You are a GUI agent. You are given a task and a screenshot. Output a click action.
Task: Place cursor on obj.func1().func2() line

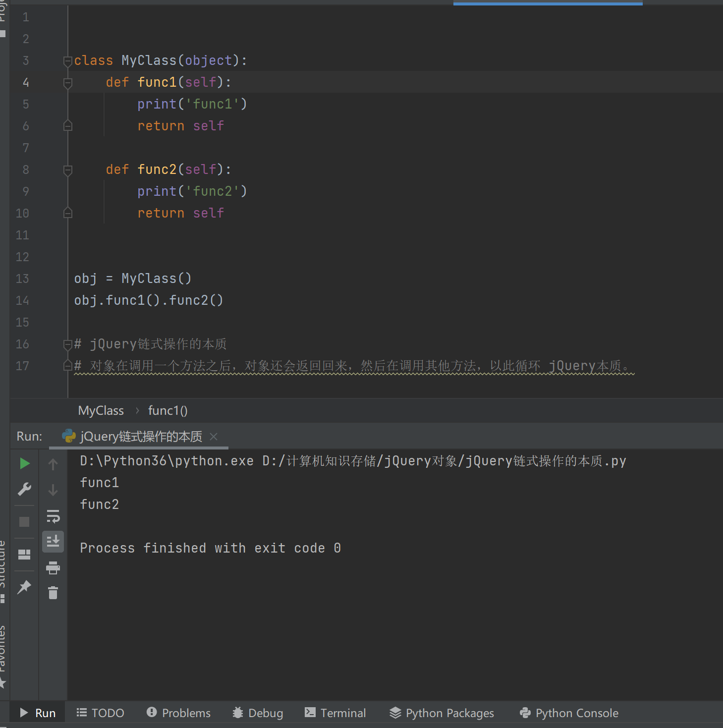pos(149,300)
